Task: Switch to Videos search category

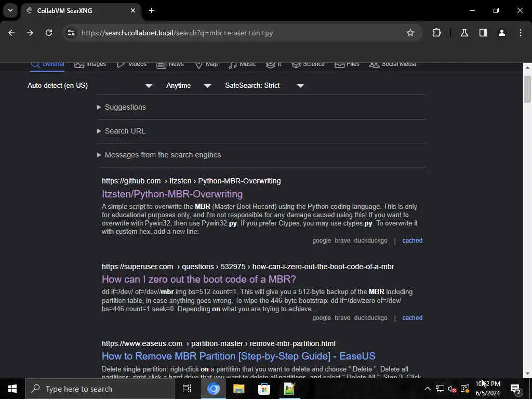Action: [x=131, y=64]
